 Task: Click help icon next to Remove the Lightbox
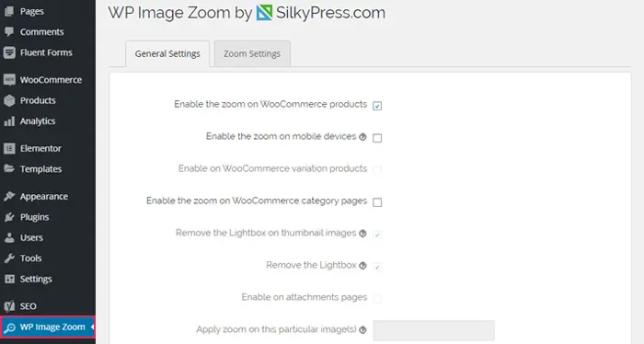coord(362,266)
